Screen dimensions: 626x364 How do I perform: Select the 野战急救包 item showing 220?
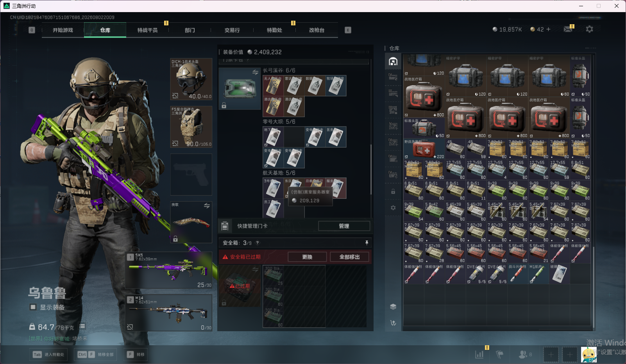click(424, 149)
